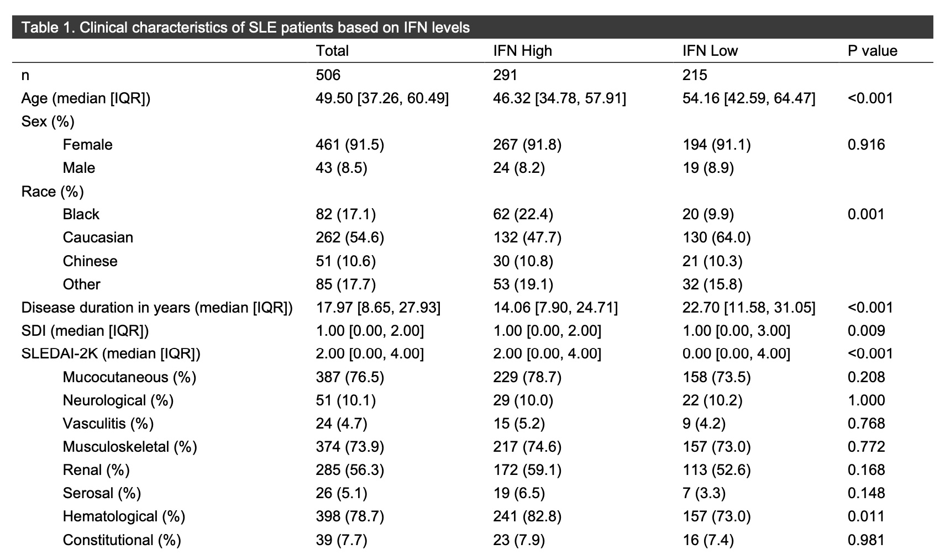The height and width of the screenshot is (560, 945).
Task: Select the Hematological (%) row label
Action: [124, 516]
